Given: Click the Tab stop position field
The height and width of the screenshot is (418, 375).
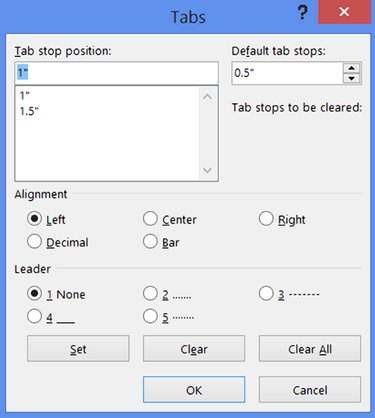Looking at the screenshot, I should (117, 73).
